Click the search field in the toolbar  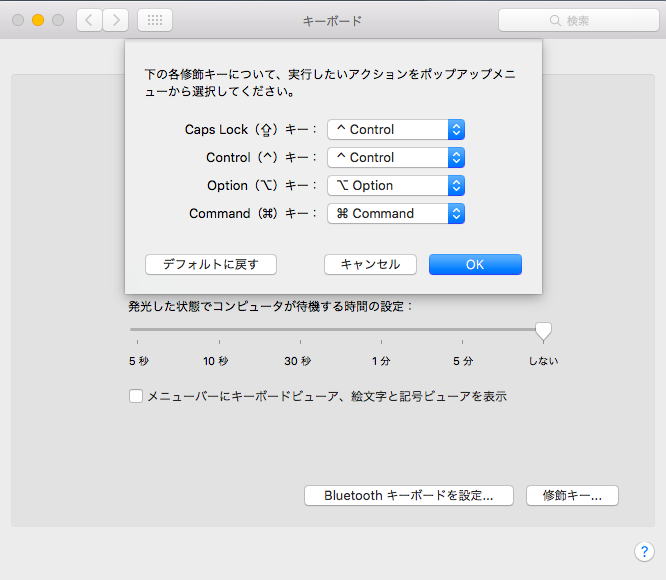tap(579, 20)
